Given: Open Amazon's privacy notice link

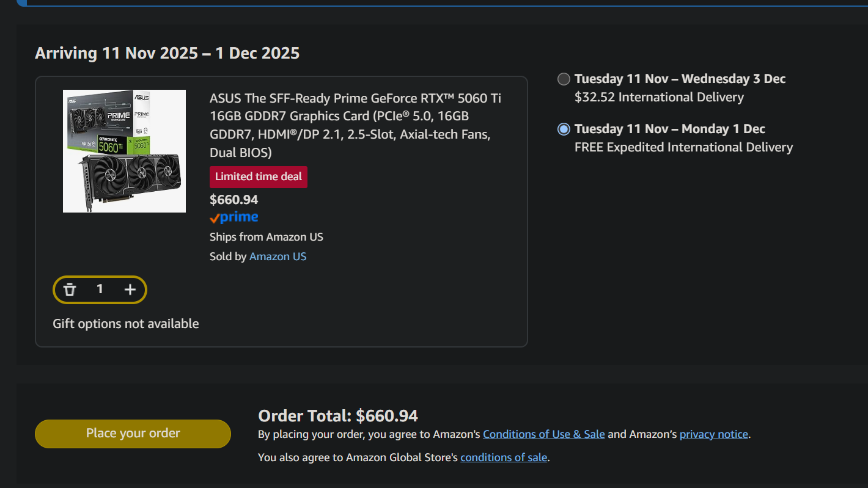Looking at the screenshot, I should 713,434.
